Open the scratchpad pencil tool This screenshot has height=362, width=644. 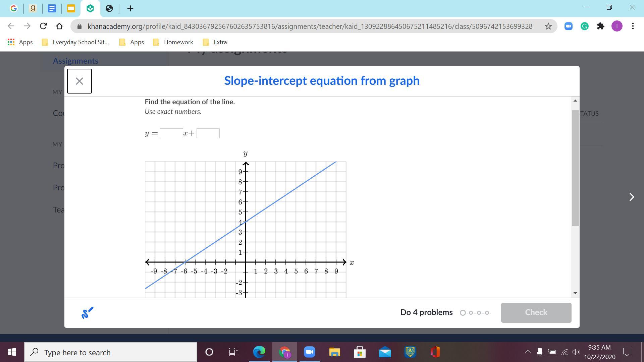tap(87, 313)
